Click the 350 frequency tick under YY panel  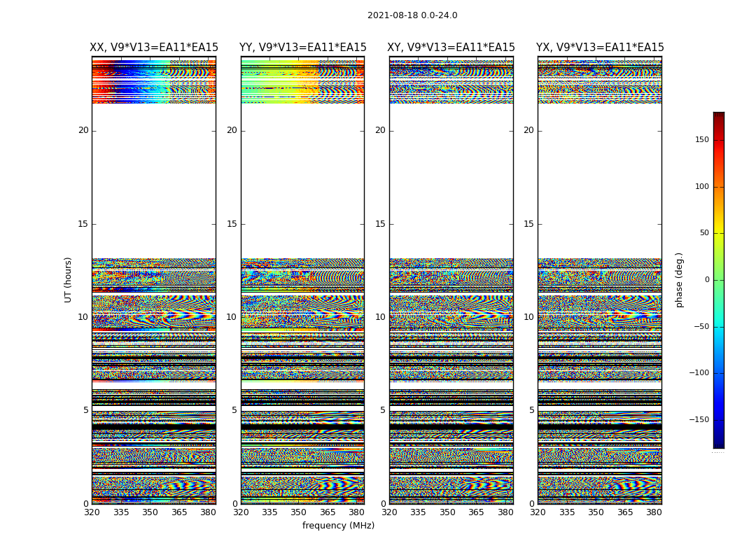click(299, 512)
